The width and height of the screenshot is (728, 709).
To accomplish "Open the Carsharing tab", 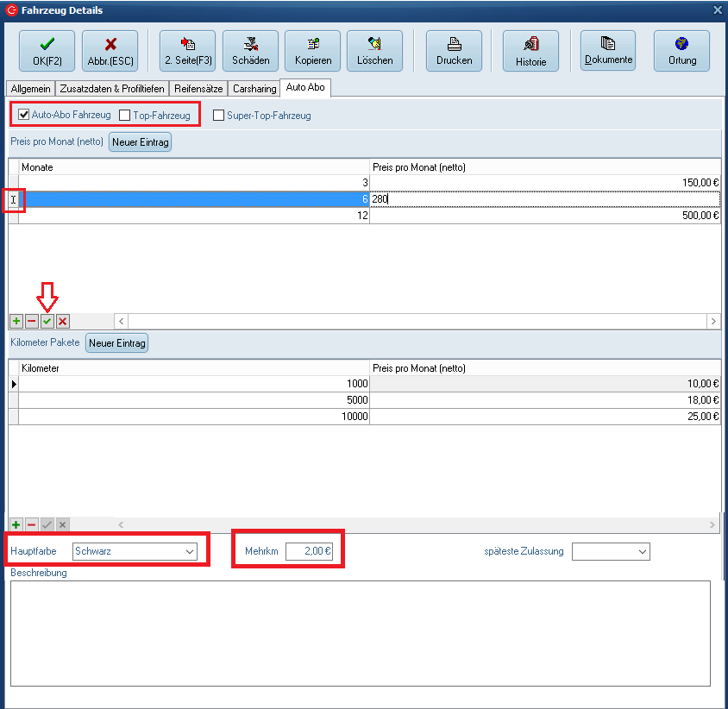I will click(x=254, y=89).
